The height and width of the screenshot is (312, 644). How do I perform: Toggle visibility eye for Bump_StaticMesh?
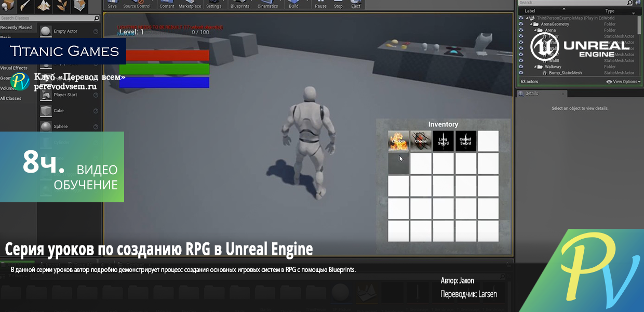coord(521,73)
